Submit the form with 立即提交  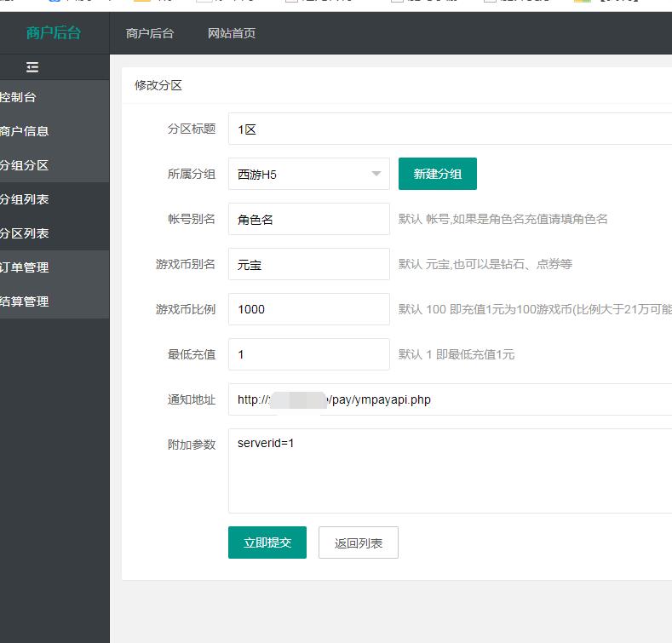267,543
